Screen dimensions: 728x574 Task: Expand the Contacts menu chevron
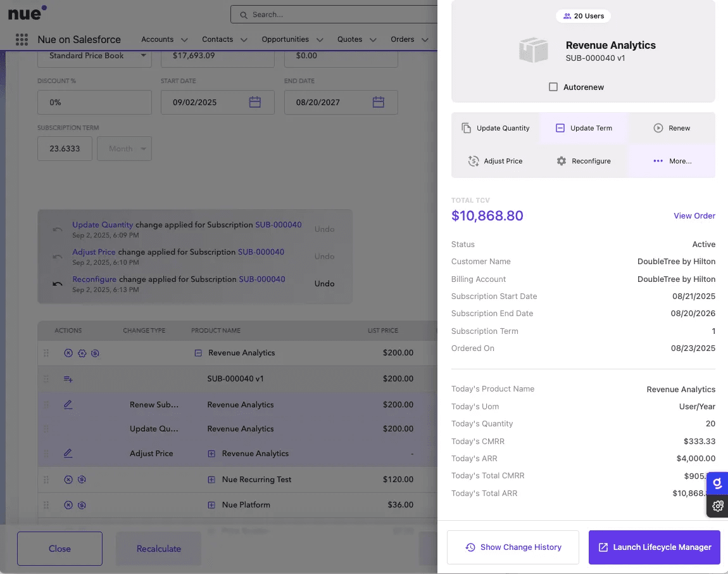click(x=244, y=40)
